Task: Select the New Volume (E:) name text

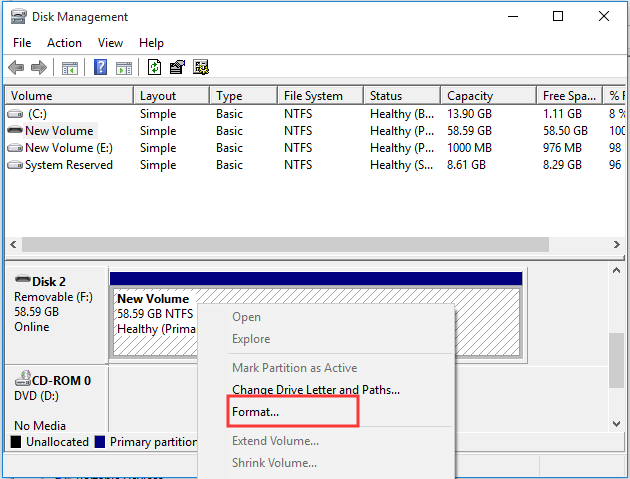Action: [69, 148]
